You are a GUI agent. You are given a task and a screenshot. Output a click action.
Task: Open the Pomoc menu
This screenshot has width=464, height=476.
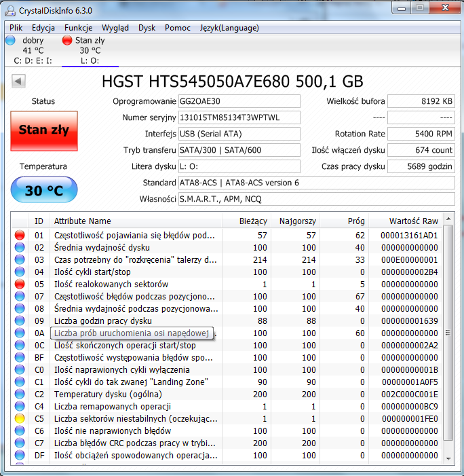pyautogui.click(x=178, y=28)
